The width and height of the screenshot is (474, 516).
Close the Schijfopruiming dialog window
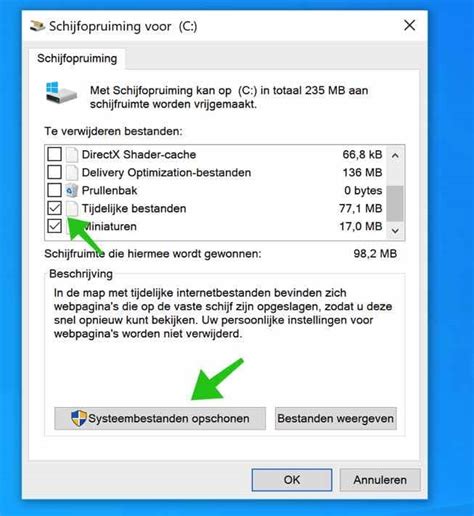pos(410,25)
